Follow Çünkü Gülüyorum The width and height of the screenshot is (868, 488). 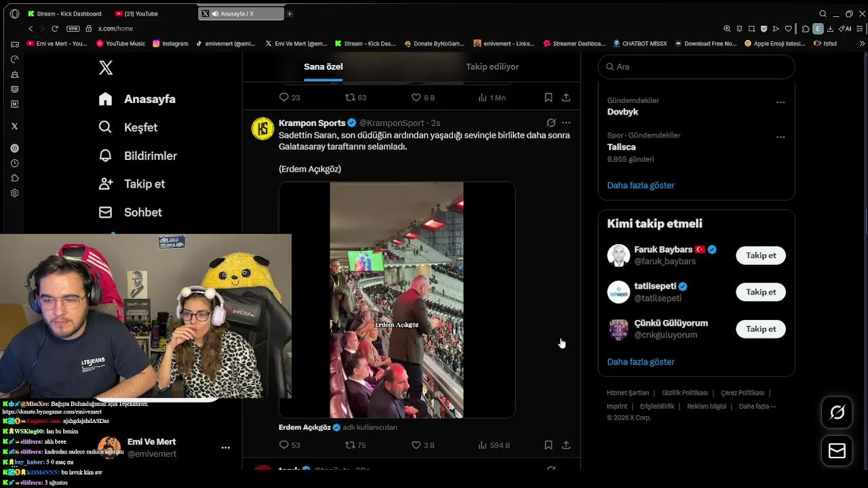tap(761, 329)
